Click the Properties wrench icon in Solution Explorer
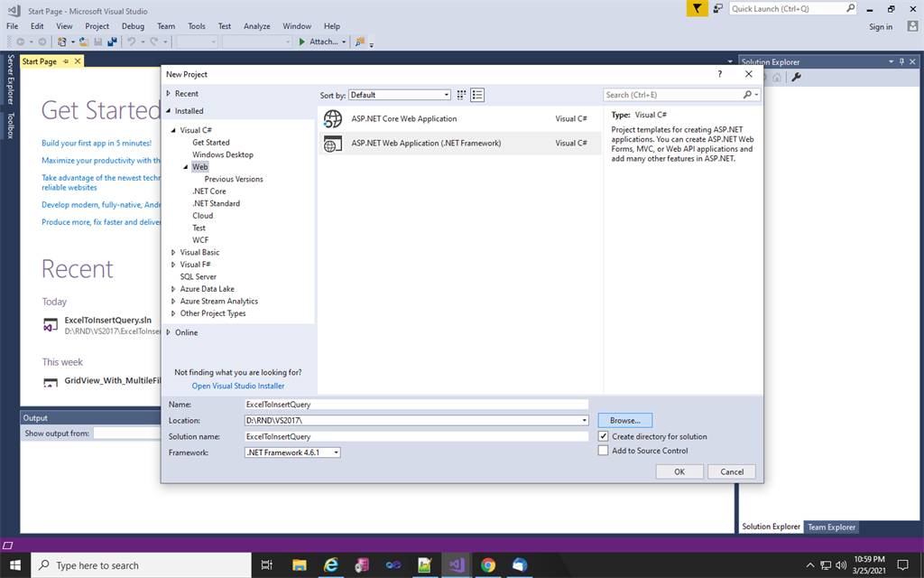This screenshot has height=578, width=924. point(796,78)
